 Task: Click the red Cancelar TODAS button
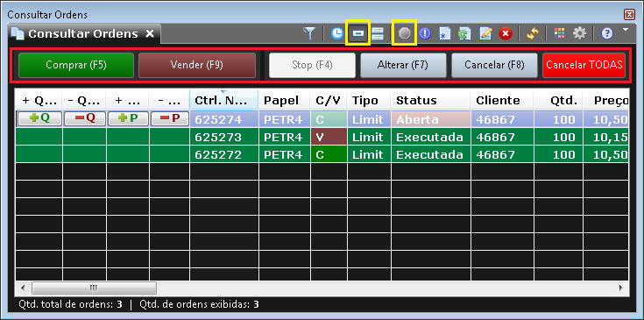coord(584,65)
